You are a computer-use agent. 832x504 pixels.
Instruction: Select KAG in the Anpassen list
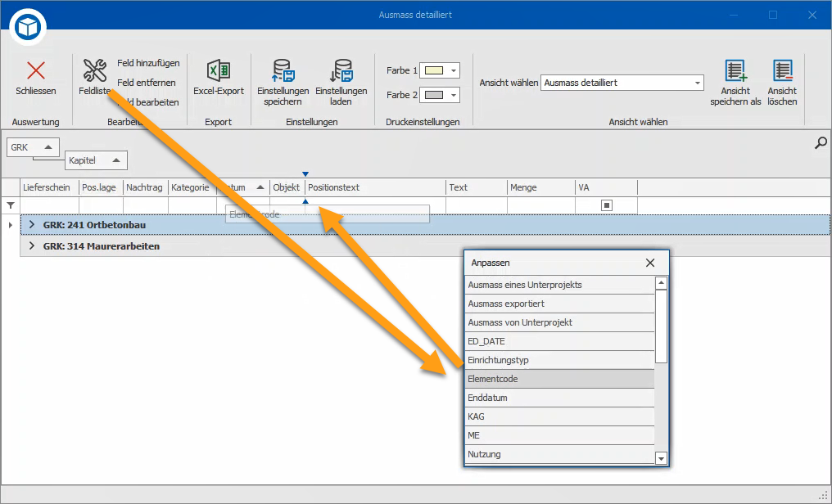point(560,416)
